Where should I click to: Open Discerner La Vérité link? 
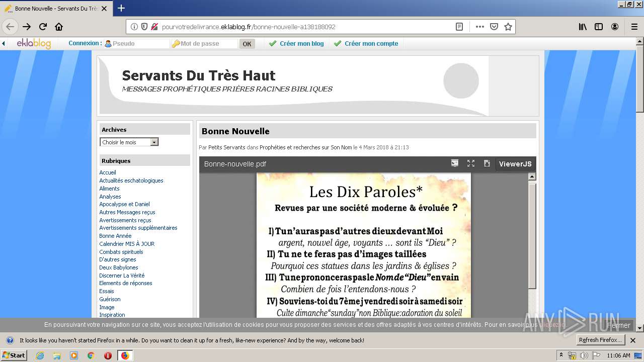point(122,276)
